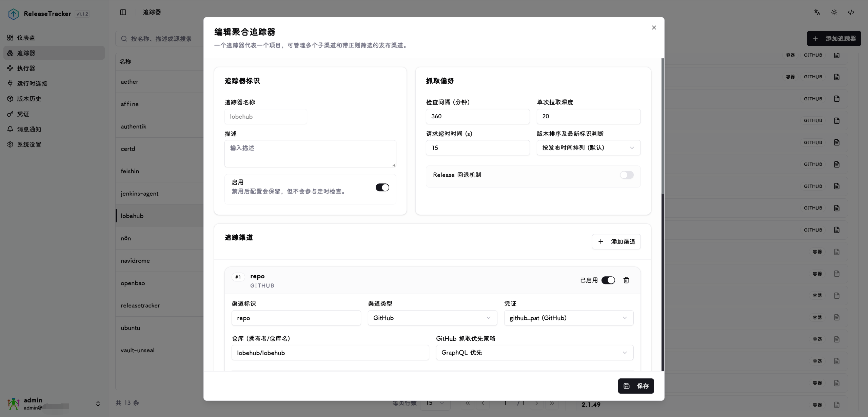Toggle the sidebar panel icon
The image size is (868, 417).
coord(123,12)
